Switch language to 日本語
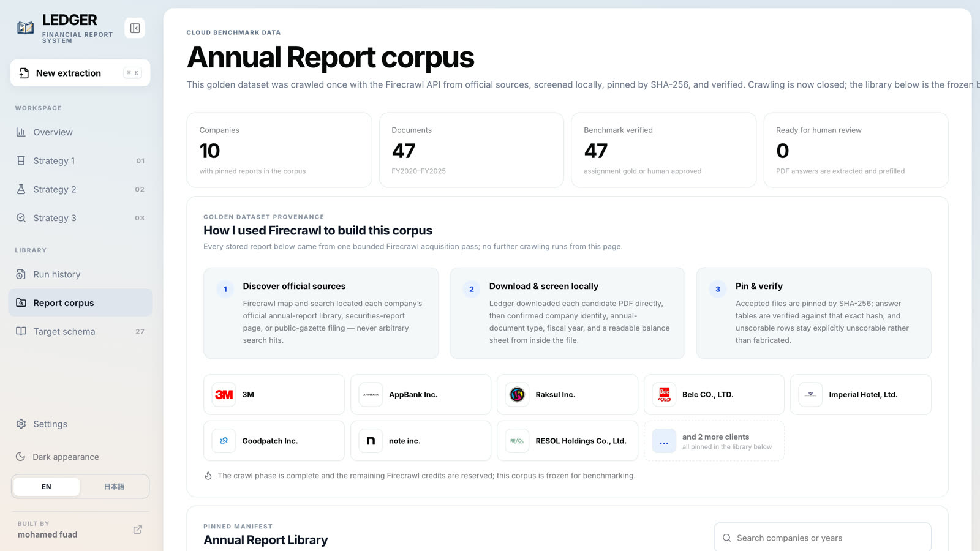 [x=114, y=487]
